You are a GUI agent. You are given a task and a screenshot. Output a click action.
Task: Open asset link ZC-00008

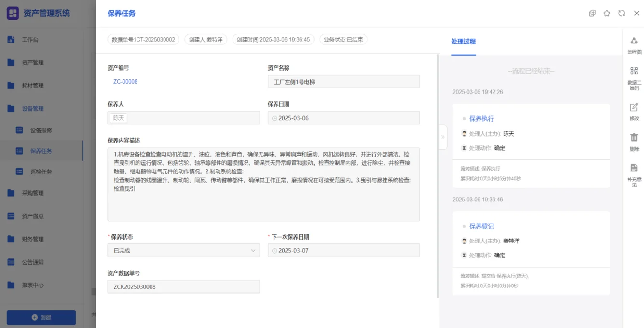coord(125,82)
